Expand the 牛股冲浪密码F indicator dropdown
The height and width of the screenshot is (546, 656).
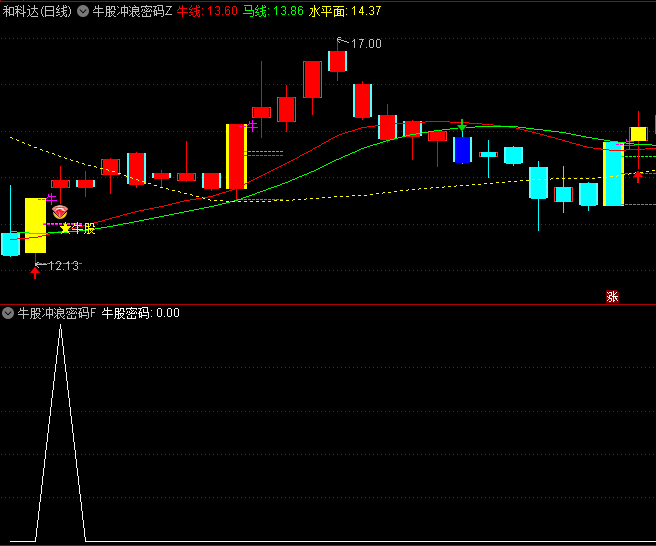(8, 313)
